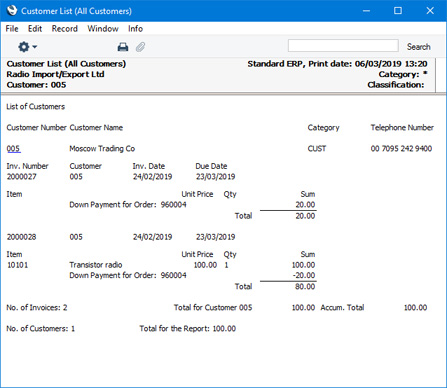Open customer 005 drill-down link
The height and width of the screenshot is (388, 447).
(x=13, y=149)
